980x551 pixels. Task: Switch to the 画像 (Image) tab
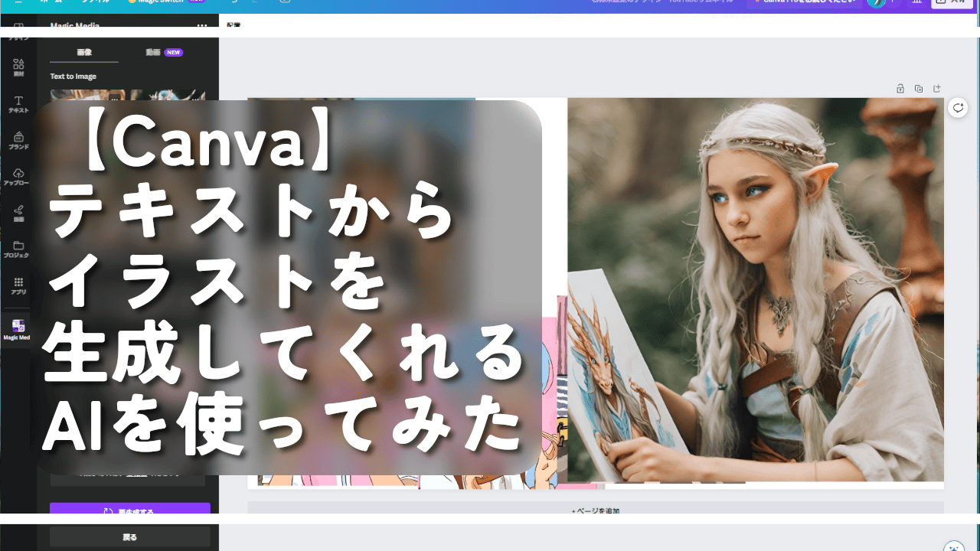pyautogui.click(x=84, y=52)
